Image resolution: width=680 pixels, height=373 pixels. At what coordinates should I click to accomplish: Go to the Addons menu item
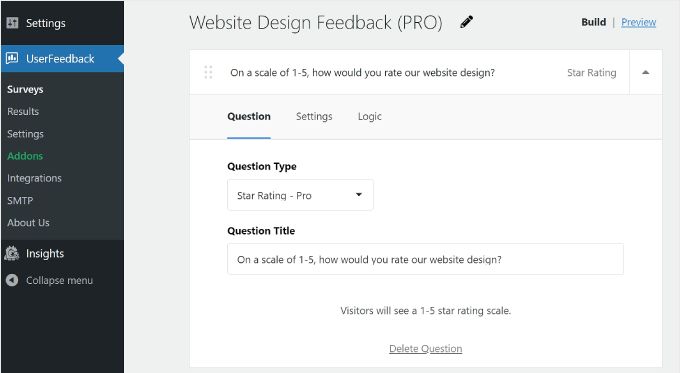pyautogui.click(x=25, y=156)
